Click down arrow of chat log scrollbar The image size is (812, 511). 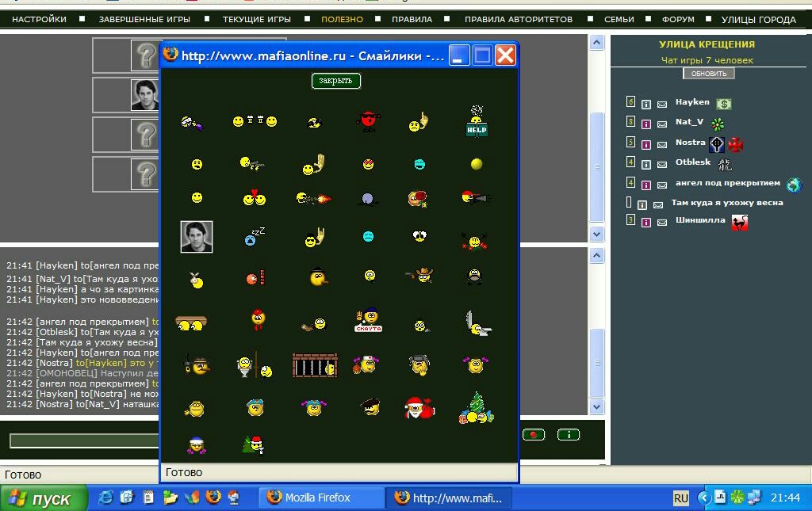click(x=596, y=406)
